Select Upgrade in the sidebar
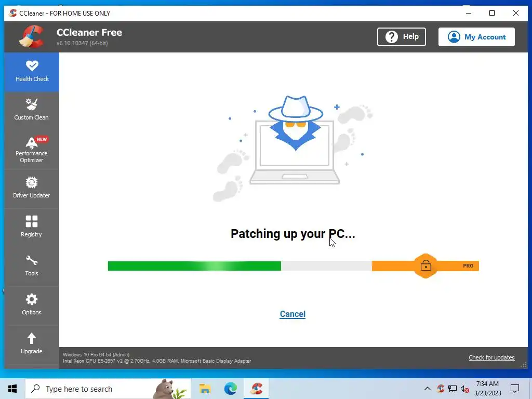532x399 pixels. pyautogui.click(x=32, y=344)
